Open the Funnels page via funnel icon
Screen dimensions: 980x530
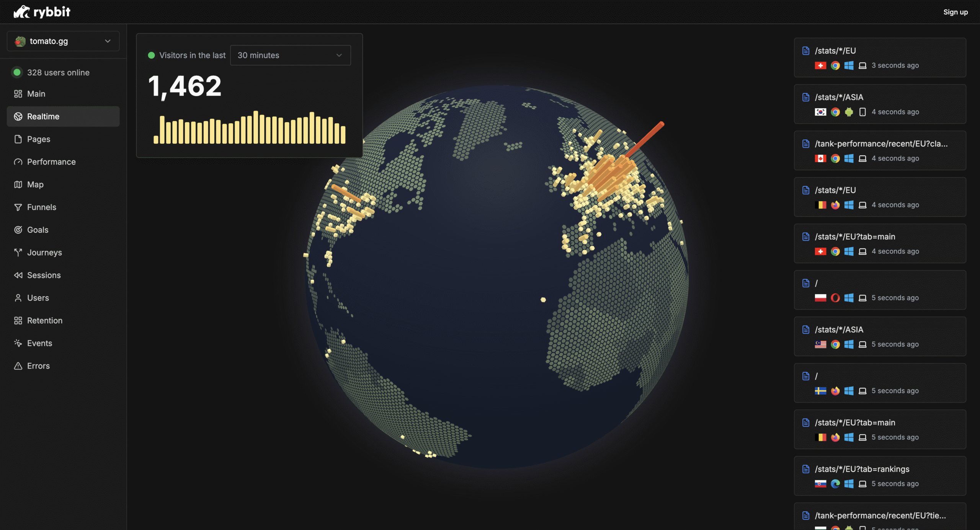pos(18,207)
